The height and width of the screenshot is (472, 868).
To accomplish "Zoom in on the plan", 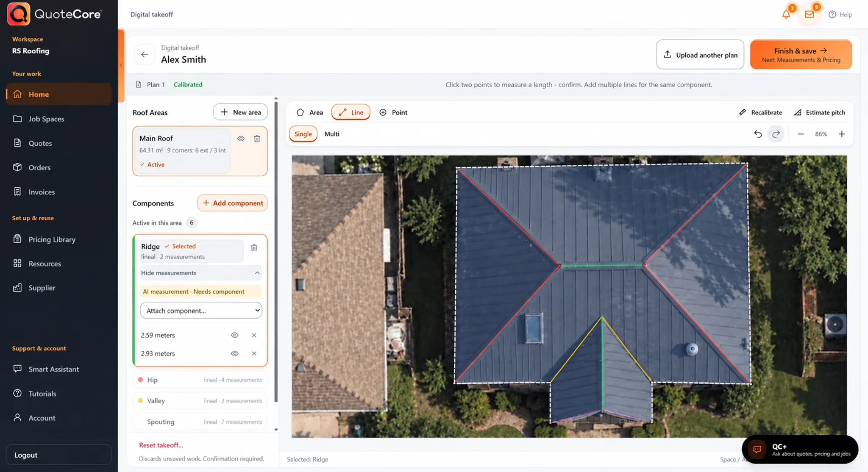I will (842, 134).
